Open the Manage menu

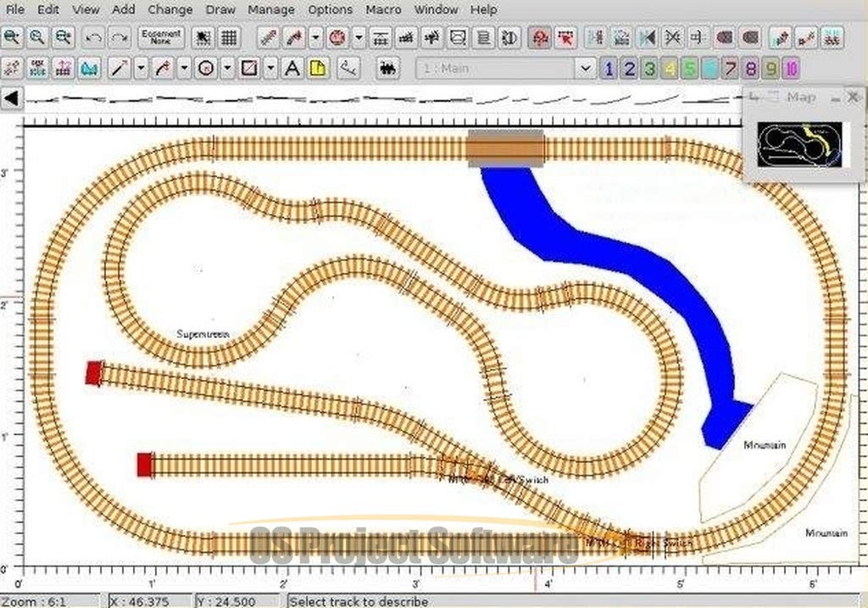(271, 9)
